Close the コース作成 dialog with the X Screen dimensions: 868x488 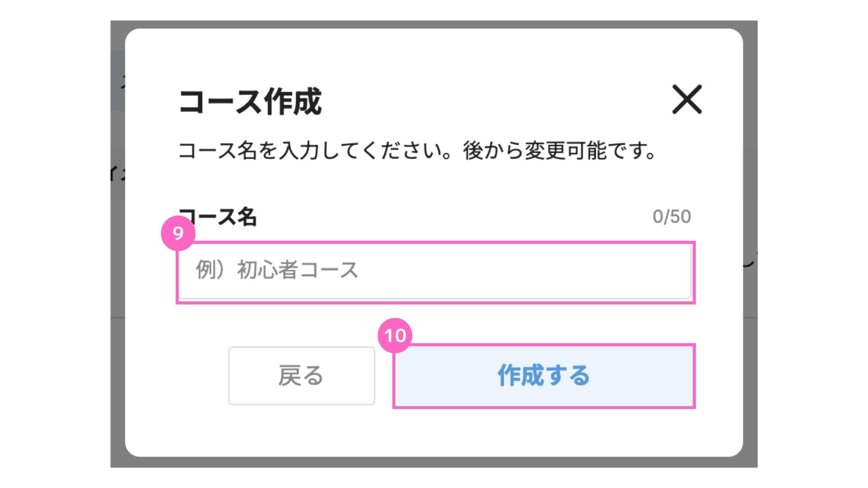(x=687, y=99)
